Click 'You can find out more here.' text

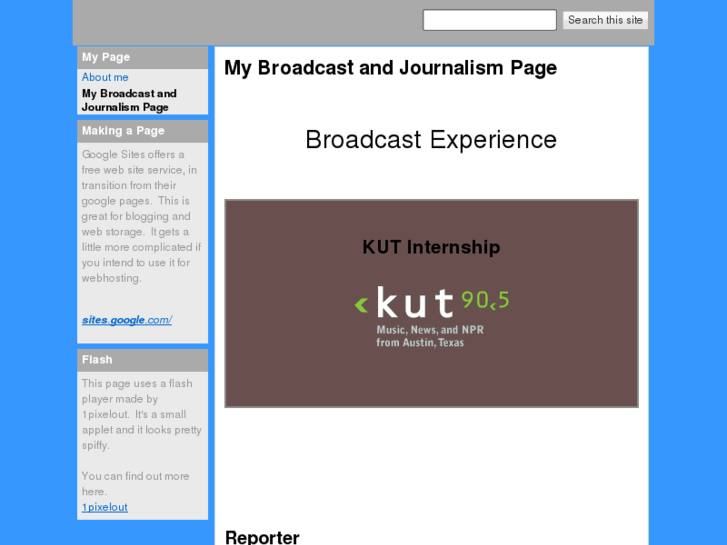[x=135, y=484]
